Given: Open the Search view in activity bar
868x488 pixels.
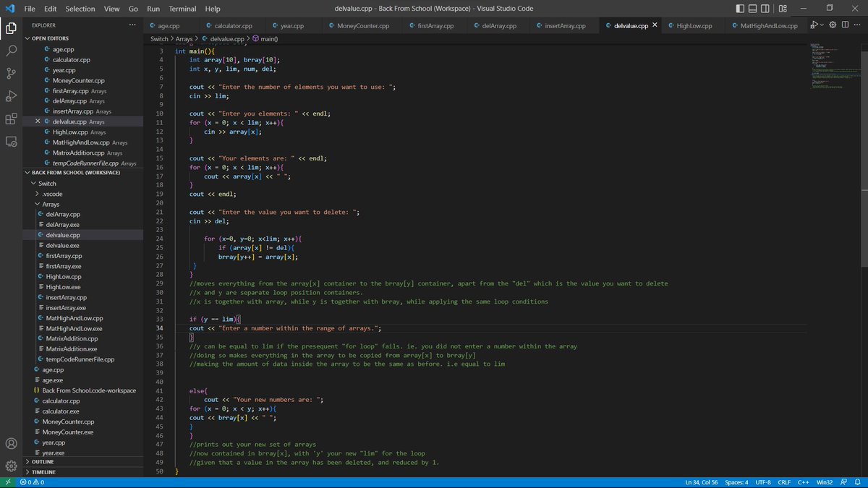Looking at the screenshot, I should [11, 51].
